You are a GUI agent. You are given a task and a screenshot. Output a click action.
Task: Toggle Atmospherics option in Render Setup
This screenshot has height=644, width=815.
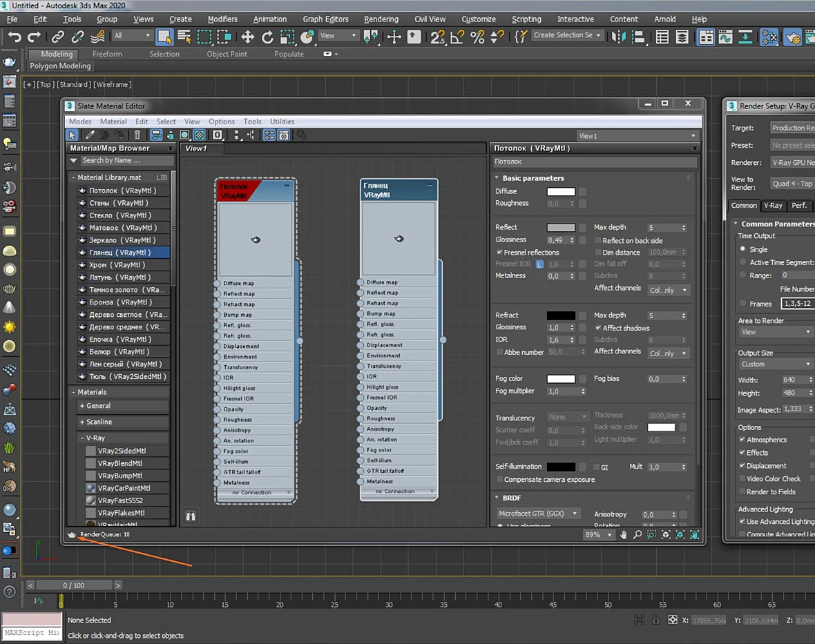click(742, 440)
